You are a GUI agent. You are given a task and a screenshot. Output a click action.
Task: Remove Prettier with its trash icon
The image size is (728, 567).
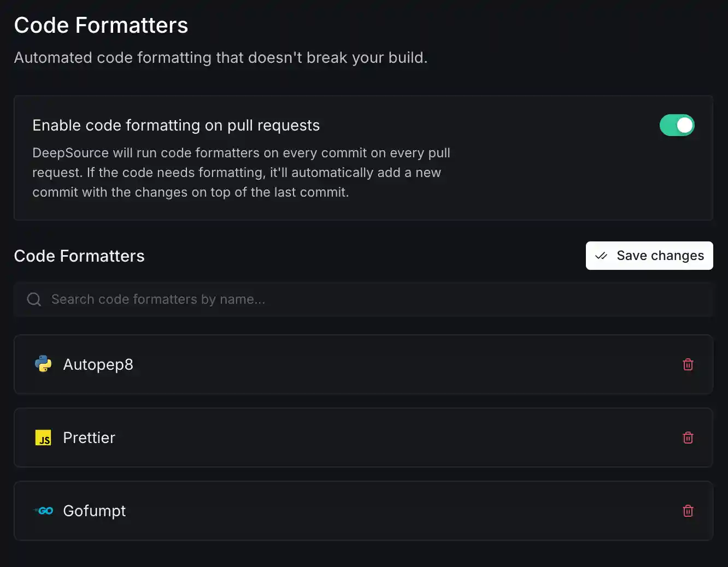[x=688, y=438]
